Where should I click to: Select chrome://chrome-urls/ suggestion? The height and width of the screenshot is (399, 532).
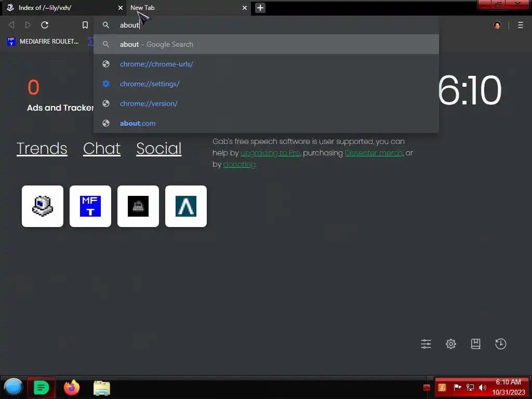[x=267, y=64]
